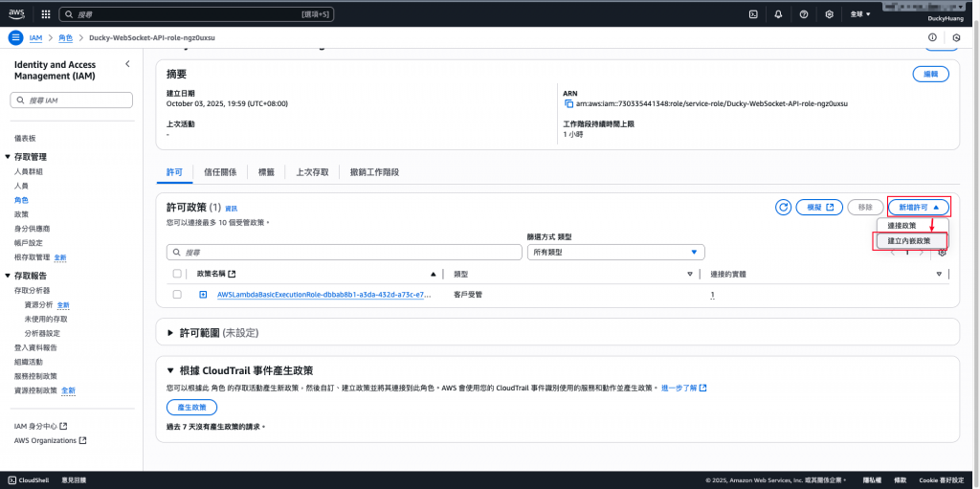
Task: Click the 產生政策 button
Action: click(191, 407)
